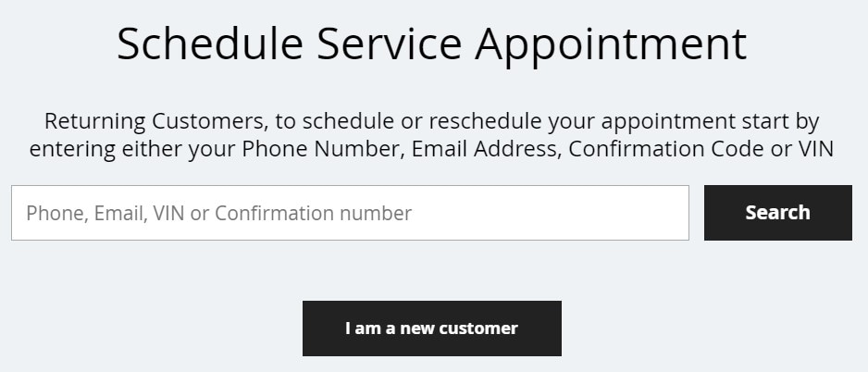
Task: Click the 'Returning Customers' text at the paragraph start
Action: [155, 121]
